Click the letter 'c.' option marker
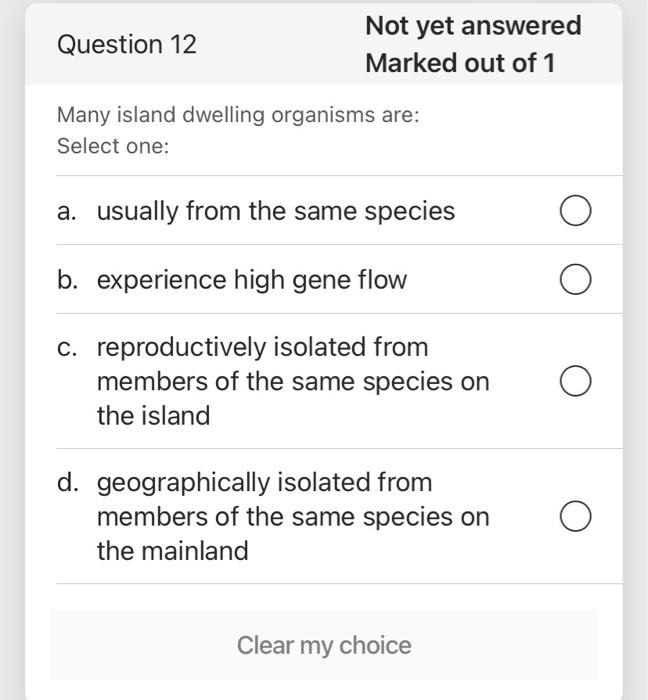 coord(67,347)
